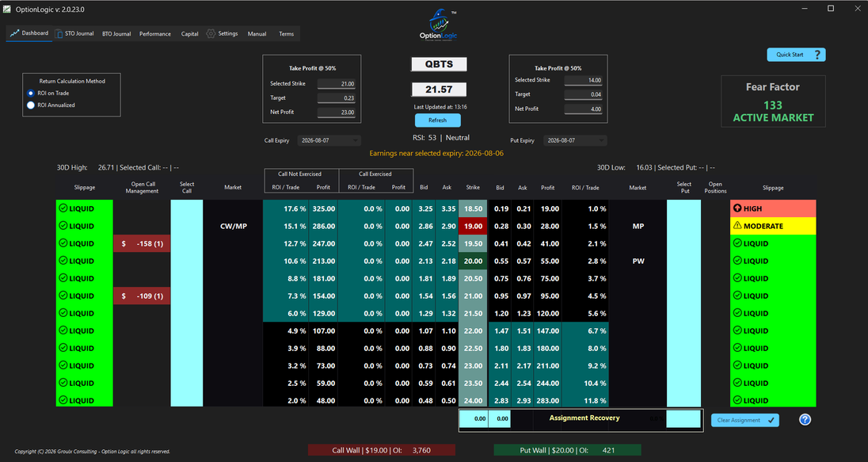Click call profit 325.00 cell

point(323,209)
